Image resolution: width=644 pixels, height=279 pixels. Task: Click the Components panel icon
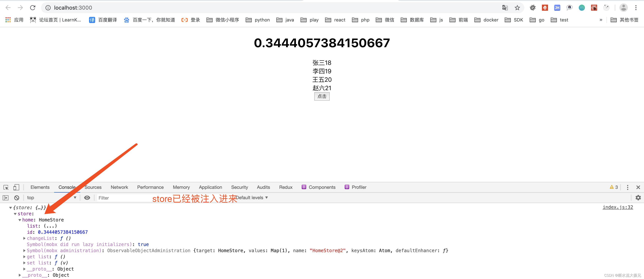303,187
